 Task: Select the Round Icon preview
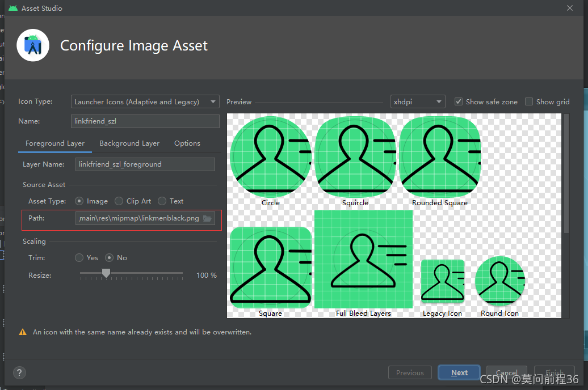pos(500,281)
